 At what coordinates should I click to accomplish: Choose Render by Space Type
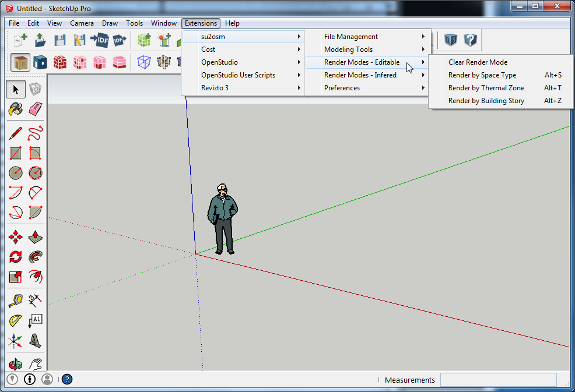pos(501,75)
